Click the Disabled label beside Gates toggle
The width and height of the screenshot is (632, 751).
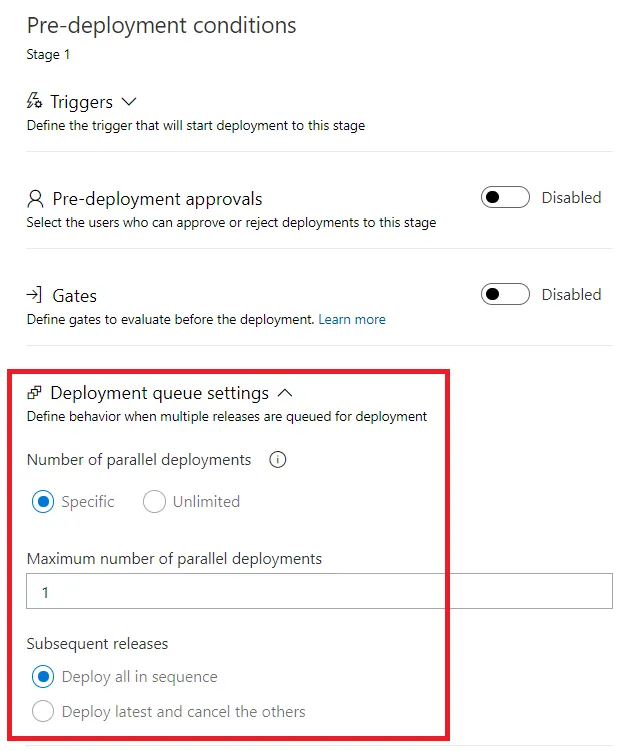(571, 294)
